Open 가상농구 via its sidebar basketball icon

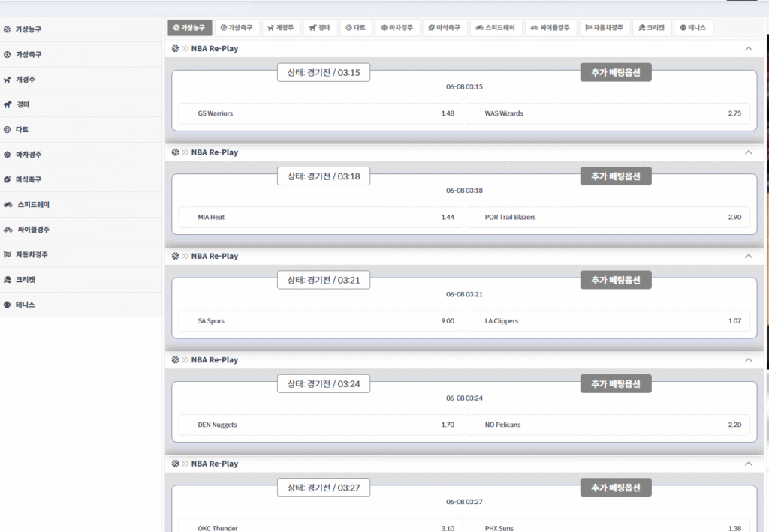pyautogui.click(x=7, y=29)
